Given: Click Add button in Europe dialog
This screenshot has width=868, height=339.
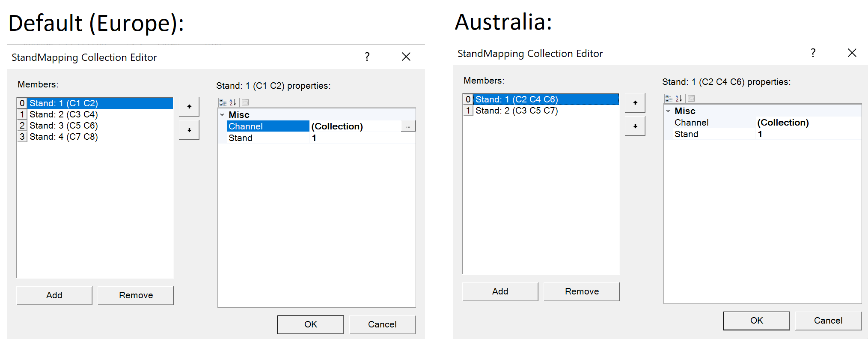Looking at the screenshot, I should point(54,295).
